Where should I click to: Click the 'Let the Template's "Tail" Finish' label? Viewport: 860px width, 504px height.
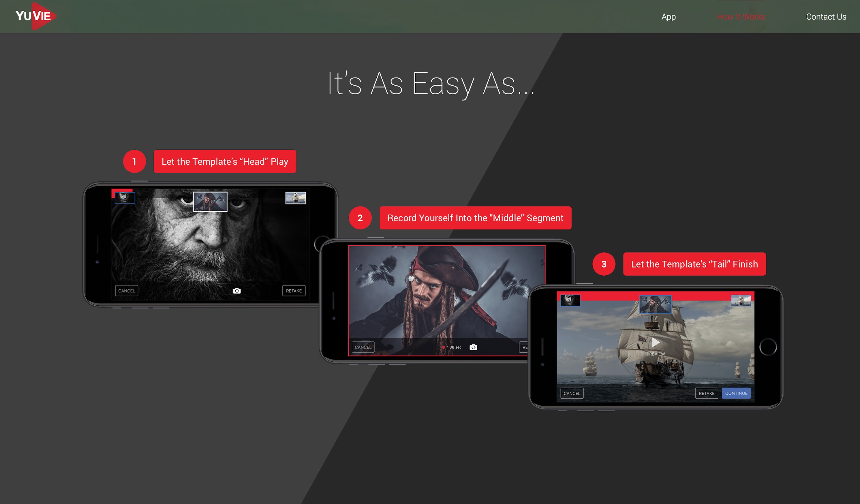(x=694, y=264)
